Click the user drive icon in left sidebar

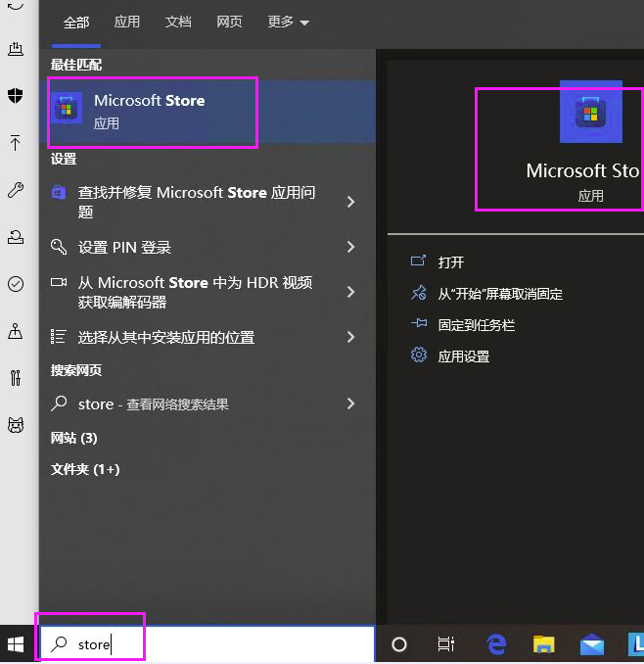(x=16, y=237)
